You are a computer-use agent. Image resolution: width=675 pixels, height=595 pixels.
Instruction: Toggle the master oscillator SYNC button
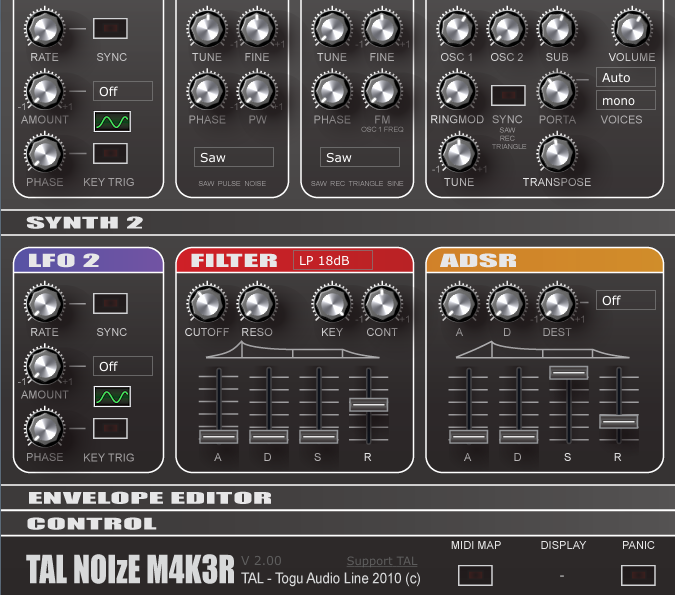(508, 95)
